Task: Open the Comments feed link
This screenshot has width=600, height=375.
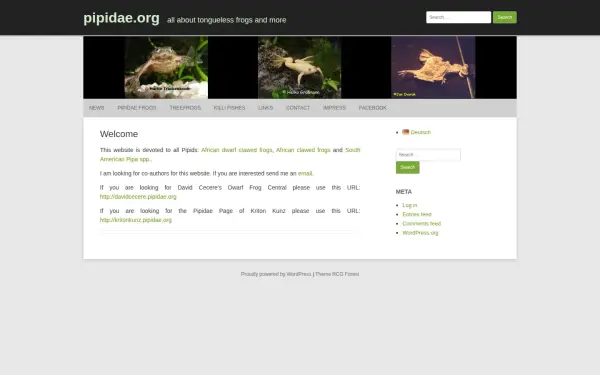Action: click(422, 223)
